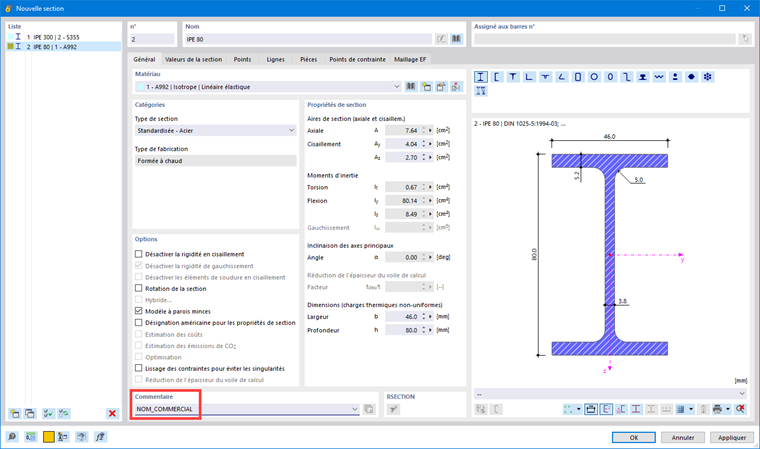
Task: Select the I-section shape filter icon
Action: [480, 77]
